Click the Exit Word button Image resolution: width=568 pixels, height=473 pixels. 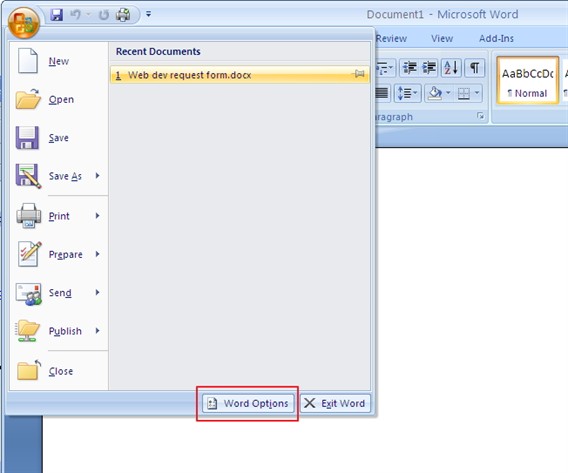(x=335, y=403)
